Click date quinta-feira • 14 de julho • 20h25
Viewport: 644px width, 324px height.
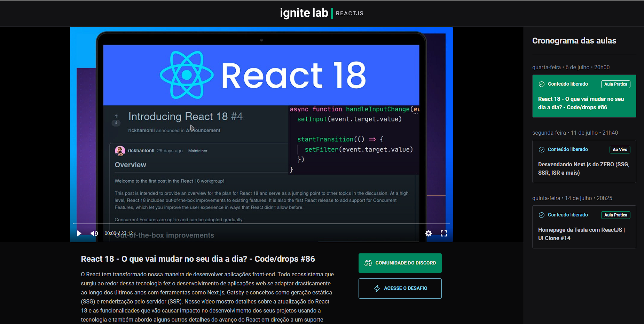(x=572, y=198)
